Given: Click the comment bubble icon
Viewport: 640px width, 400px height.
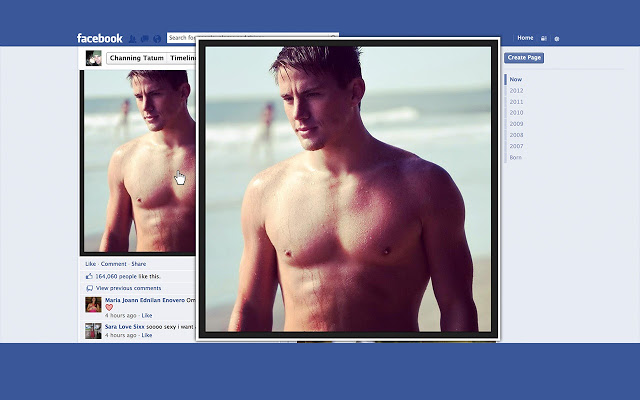Looking at the screenshot, I should pyautogui.click(x=89, y=288).
